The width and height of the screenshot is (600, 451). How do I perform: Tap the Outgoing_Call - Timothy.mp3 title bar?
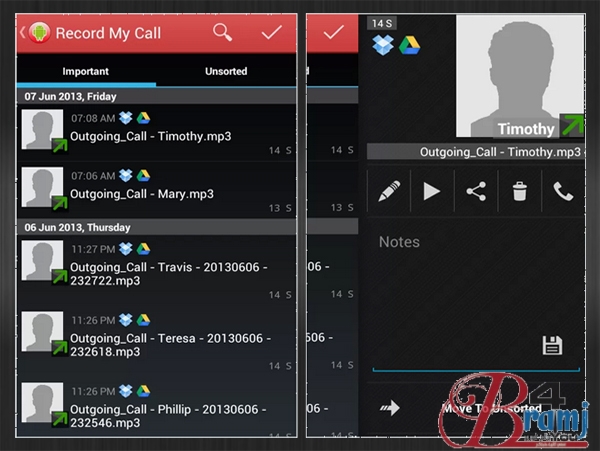tap(476, 152)
